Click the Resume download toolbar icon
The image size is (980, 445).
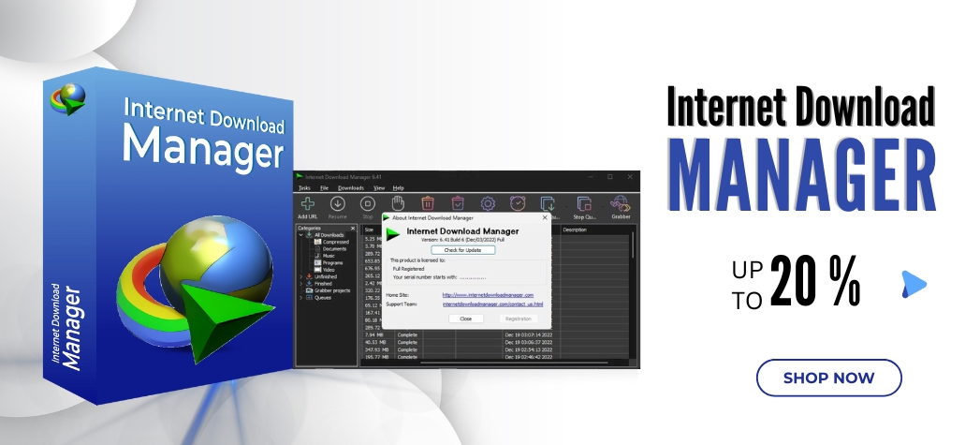tap(338, 203)
